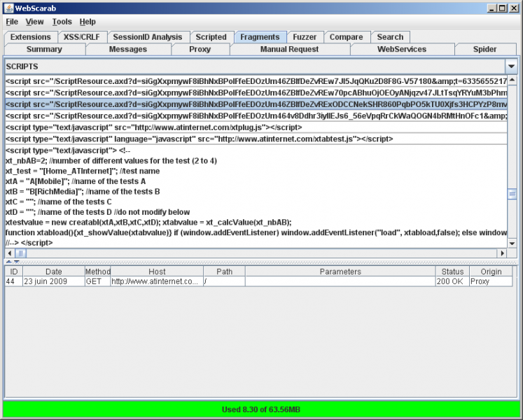
Task: Sort by the ID column header
Action: click(14, 272)
